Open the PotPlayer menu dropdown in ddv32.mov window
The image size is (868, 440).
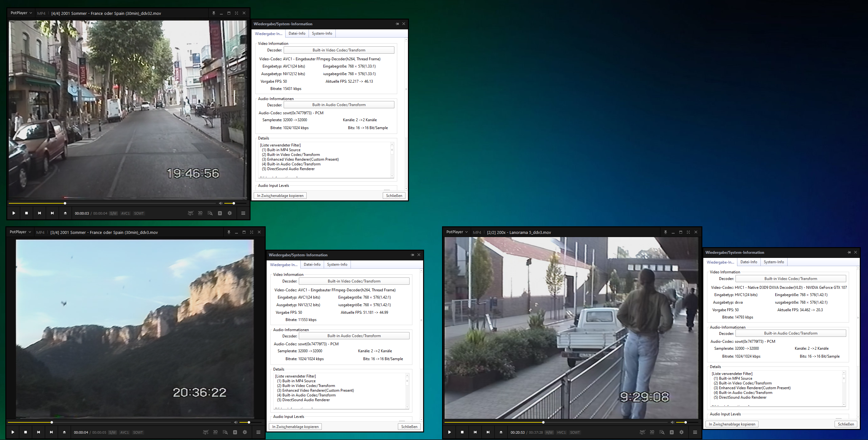pos(21,13)
